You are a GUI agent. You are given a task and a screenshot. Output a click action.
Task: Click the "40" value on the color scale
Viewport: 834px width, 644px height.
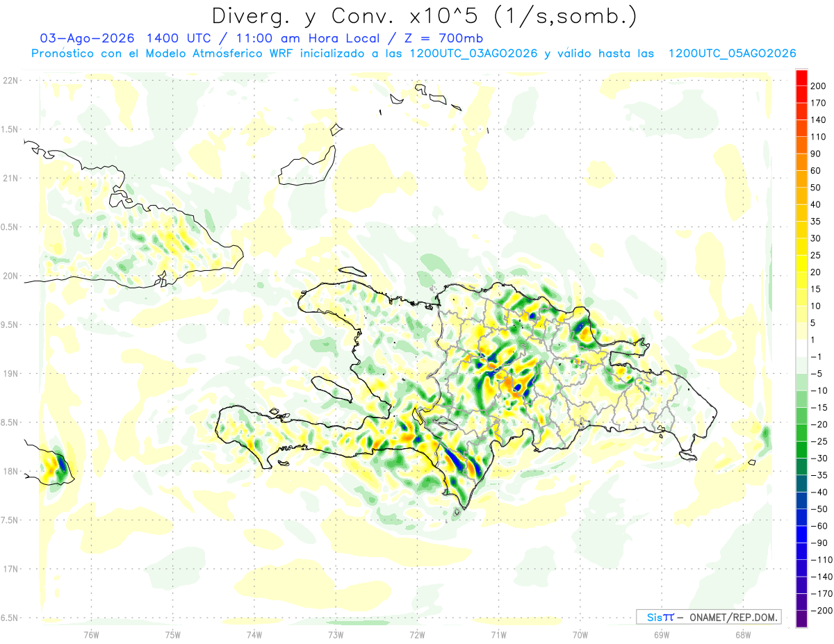click(x=817, y=204)
